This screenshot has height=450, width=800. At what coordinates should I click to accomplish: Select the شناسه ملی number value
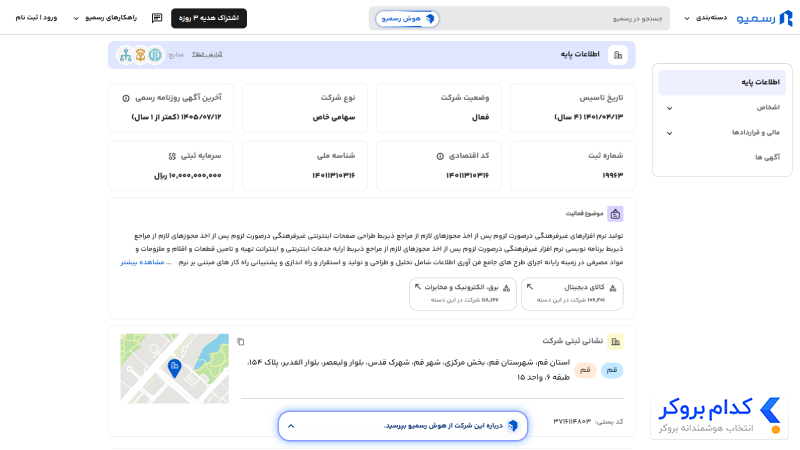click(x=334, y=175)
